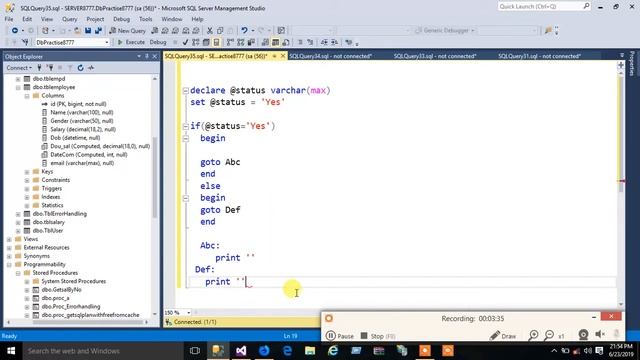Open the Project menu
The width and height of the screenshot is (640, 360).
pos(95,19)
